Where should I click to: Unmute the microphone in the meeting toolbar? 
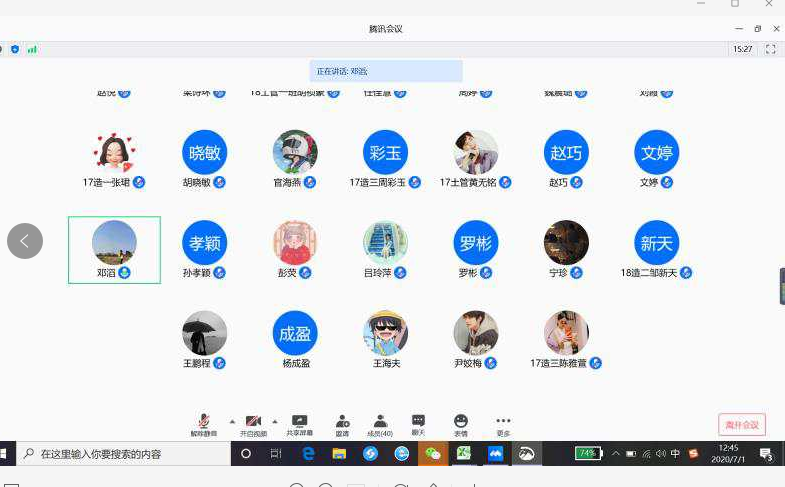pyautogui.click(x=203, y=423)
